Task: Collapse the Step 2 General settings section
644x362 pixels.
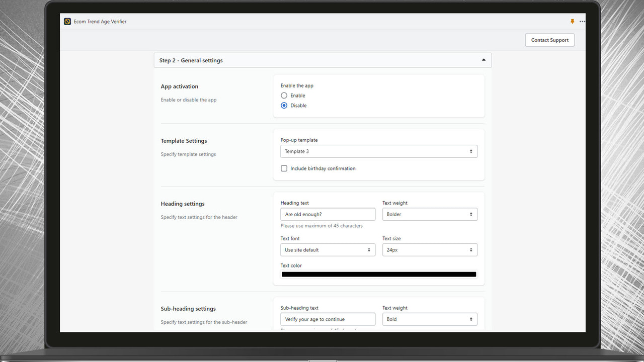Action: (484, 59)
